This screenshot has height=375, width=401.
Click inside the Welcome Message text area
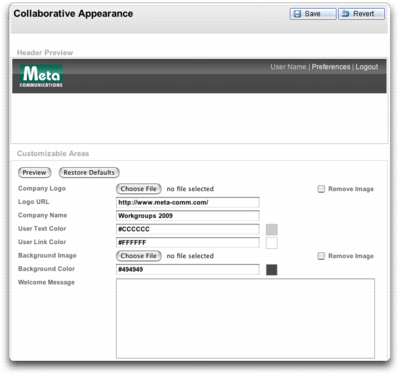point(245,319)
